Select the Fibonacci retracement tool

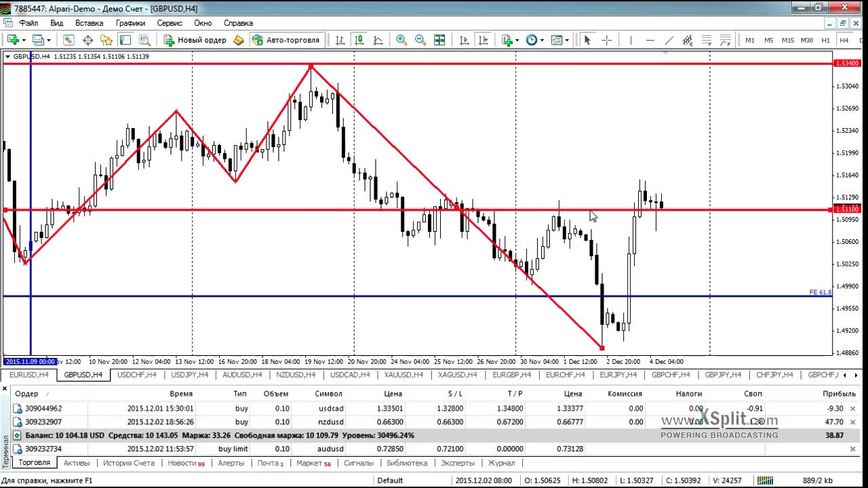pos(707,40)
